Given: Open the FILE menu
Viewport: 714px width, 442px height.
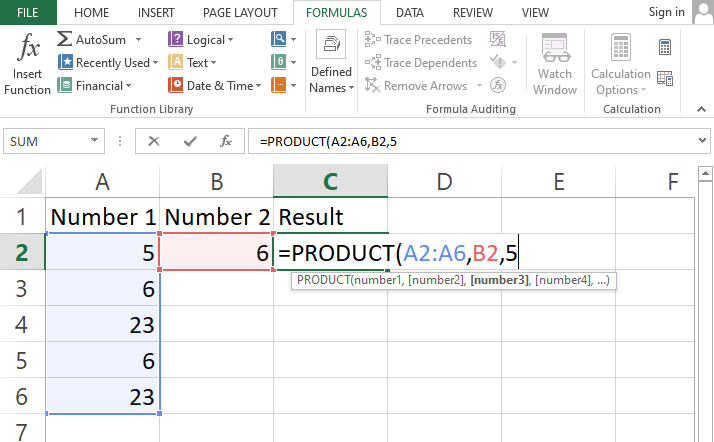Looking at the screenshot, I should tap(28, 12).
